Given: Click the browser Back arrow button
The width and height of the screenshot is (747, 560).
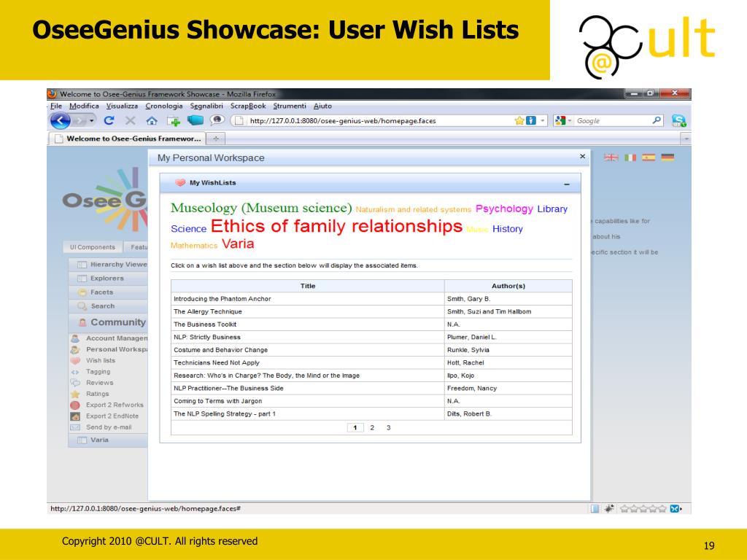Looking at the screenshot, I should pyautogui.click(x=61, y=121).
